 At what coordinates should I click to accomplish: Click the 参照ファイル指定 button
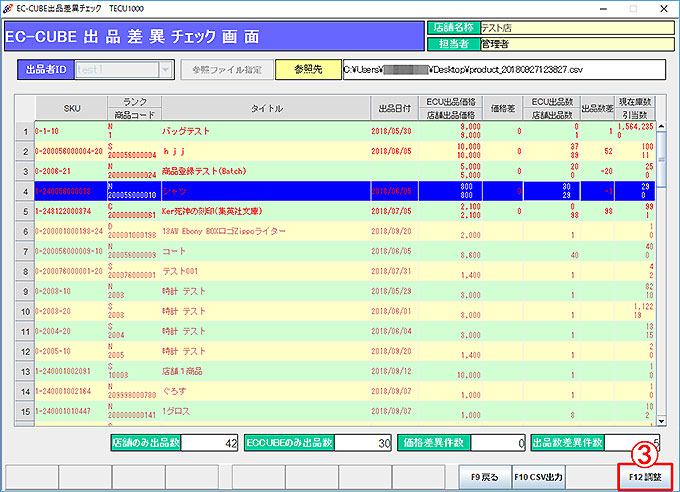pos(227,69)
